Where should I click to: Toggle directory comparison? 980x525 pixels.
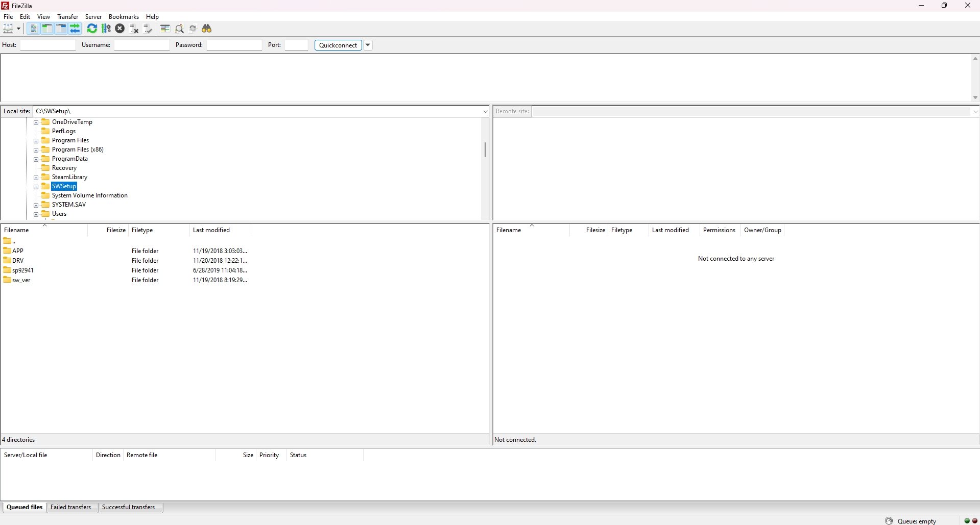point(179,29)
